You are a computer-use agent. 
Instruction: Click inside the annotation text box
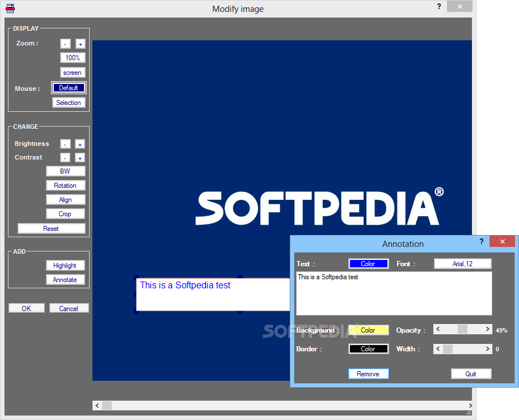click(x=394, y=293)
